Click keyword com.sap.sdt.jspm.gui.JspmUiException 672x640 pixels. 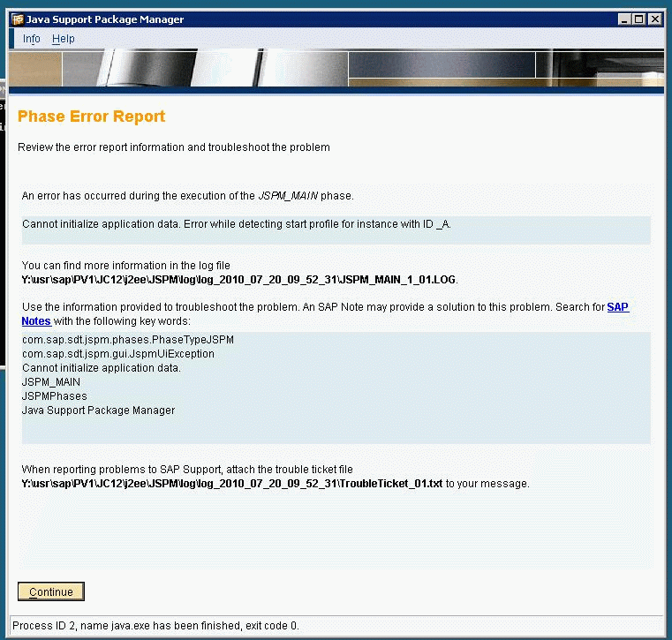tap(117, 354)
